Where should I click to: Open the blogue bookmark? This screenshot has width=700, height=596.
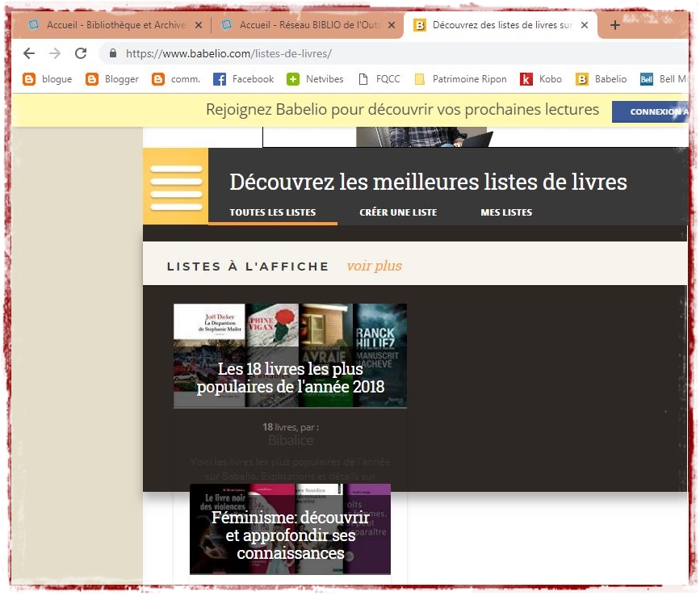(x=48, y=79)
